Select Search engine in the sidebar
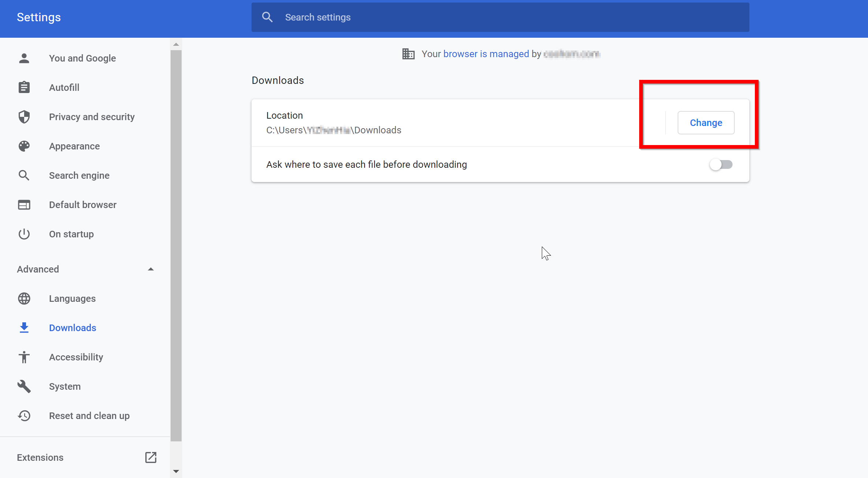Viewport: 868px width, 478px height. [79, 175]
